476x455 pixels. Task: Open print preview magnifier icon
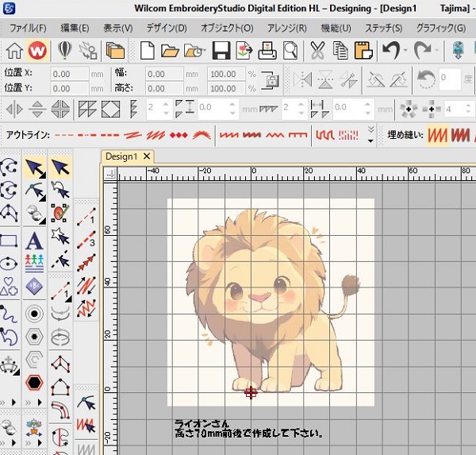(x=290, y=51)
